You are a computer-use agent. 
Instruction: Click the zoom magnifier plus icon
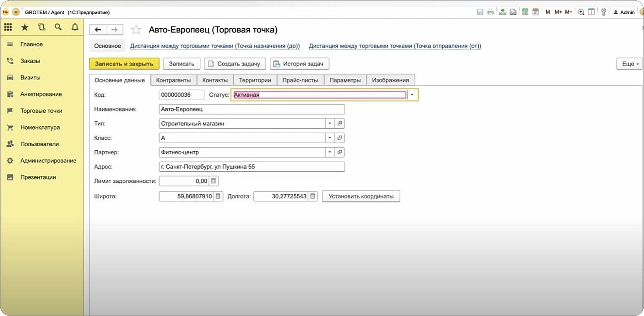[x=581, y=12]
